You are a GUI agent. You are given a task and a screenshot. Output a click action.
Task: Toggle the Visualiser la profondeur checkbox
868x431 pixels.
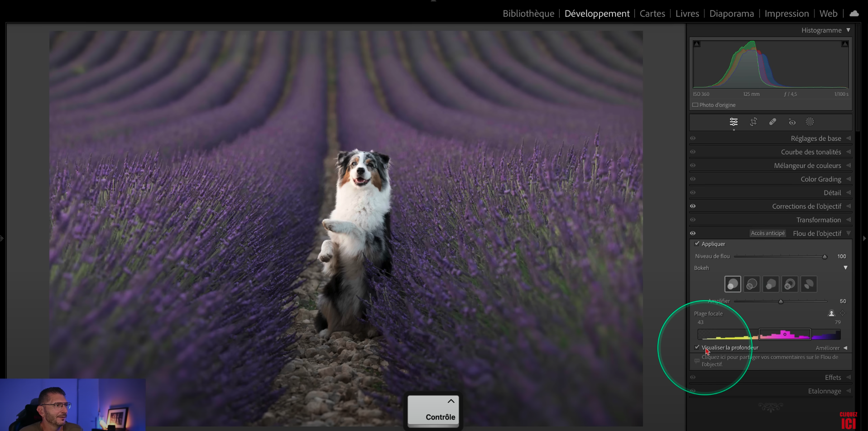[697, 347]
